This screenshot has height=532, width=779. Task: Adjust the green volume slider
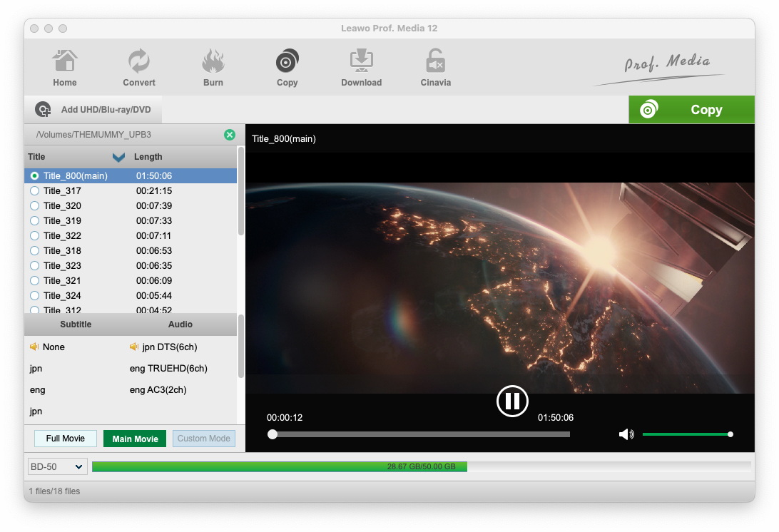686,434
